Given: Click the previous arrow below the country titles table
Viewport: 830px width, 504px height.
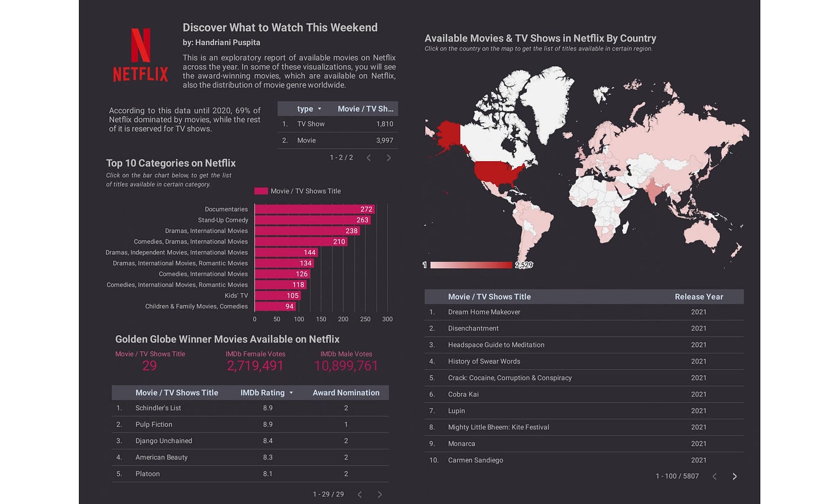Looking at the screenshot, I should (x=714, y=476).
